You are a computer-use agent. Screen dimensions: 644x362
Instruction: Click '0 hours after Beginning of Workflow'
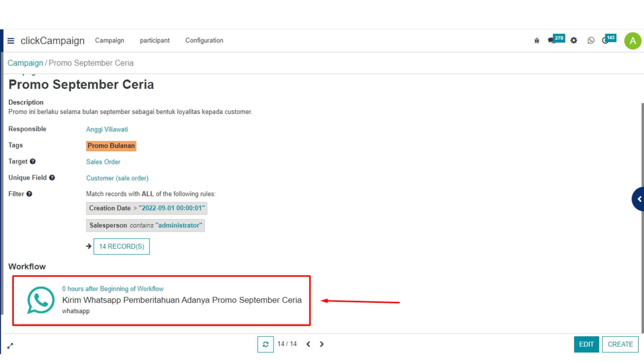[x=113, y=289]
